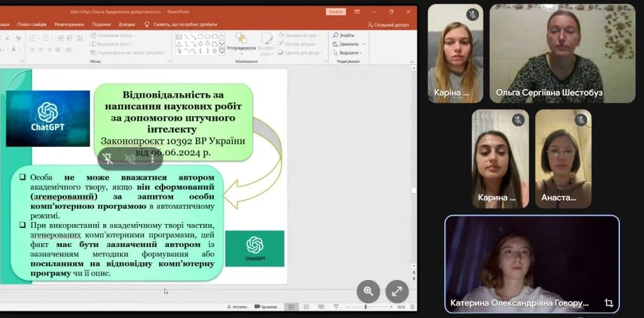Open the Рецензування ribbon tab
The image size is (644, 318).
pos(69,24)
